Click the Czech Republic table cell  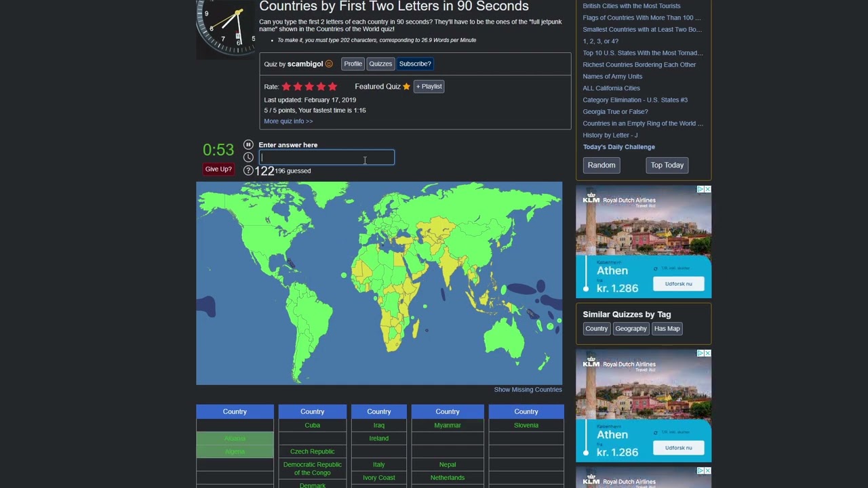313,451
